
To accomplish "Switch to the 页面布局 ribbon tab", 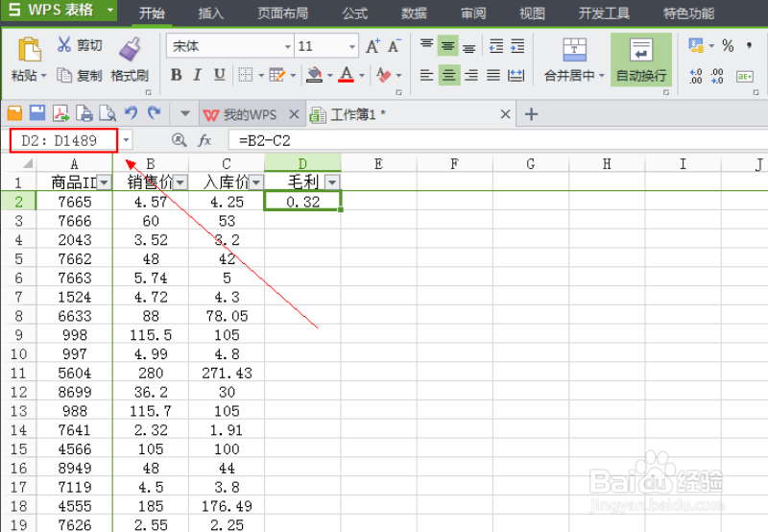I will point(283,12).
